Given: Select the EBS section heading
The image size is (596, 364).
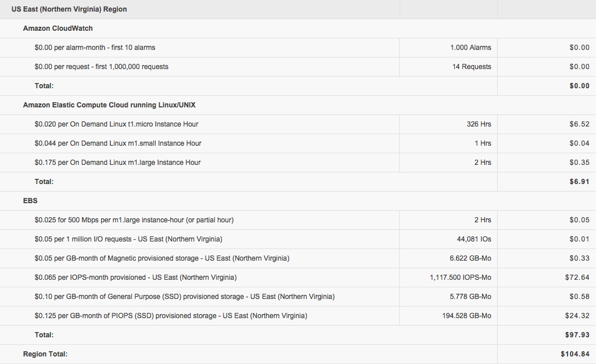Looking at the screenshot, I should [x=30, y=201].
